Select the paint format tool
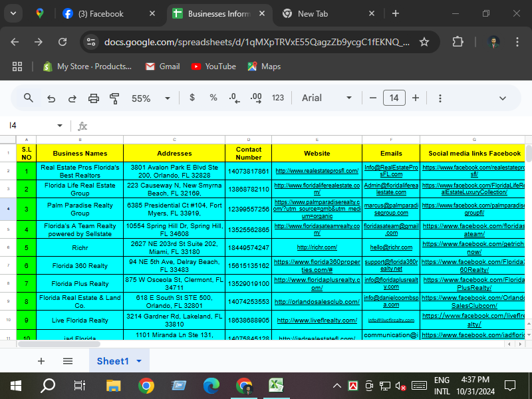The height and width of the screenshot is (399, 532). tap(114, 98)
